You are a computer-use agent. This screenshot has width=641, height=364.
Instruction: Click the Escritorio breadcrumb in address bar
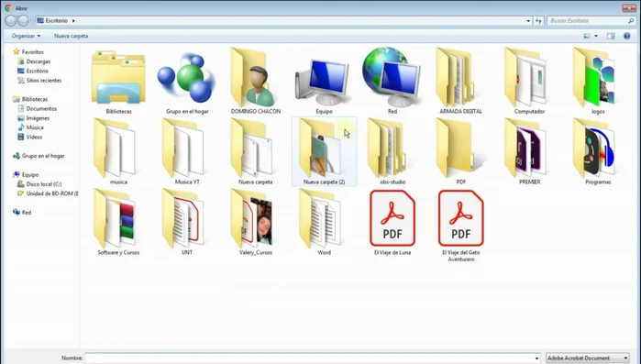pyautogui.click(x=57, y=20)
